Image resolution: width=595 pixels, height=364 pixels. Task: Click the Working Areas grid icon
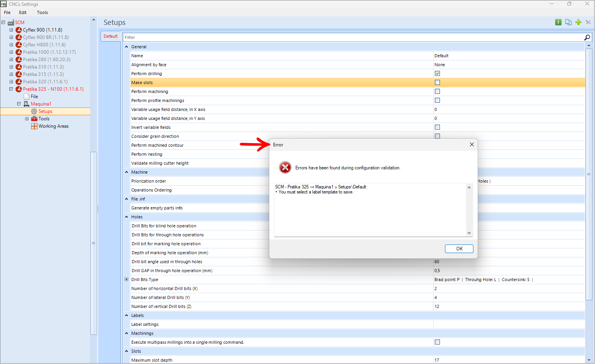pos(34,126)
